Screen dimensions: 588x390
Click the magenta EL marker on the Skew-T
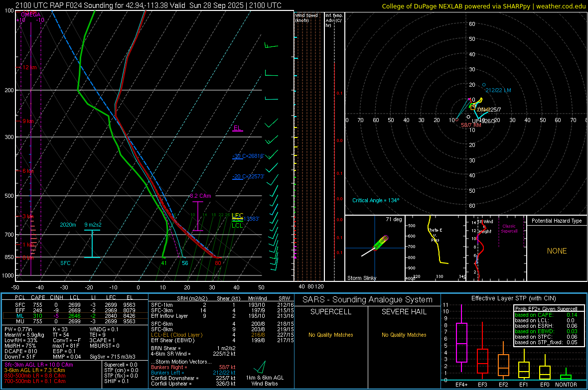[237, 128]
